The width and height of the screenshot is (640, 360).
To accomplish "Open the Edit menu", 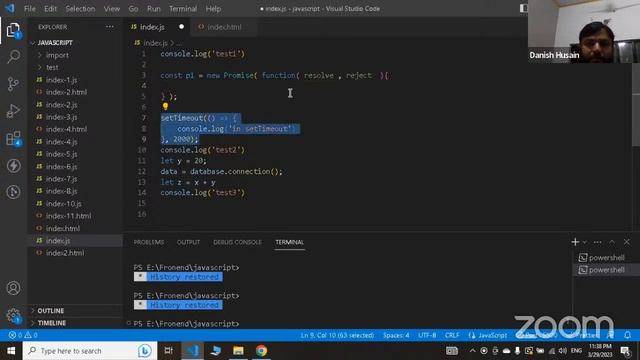I will point(50,9).
